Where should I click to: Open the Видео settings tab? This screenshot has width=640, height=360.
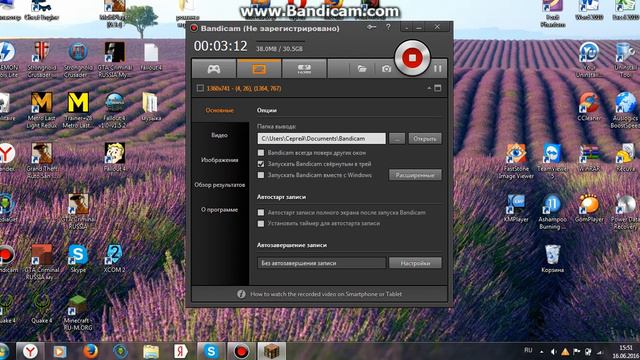(220, 135)
